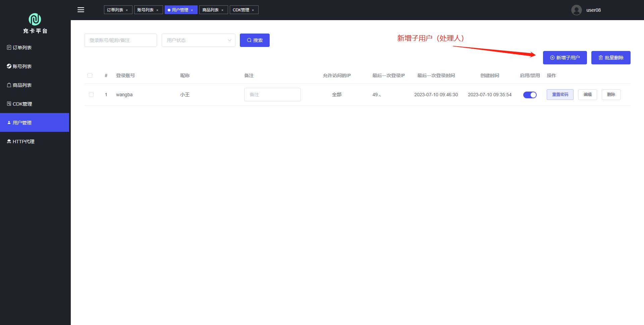Click the 创建时间 column header

[490, 75]
